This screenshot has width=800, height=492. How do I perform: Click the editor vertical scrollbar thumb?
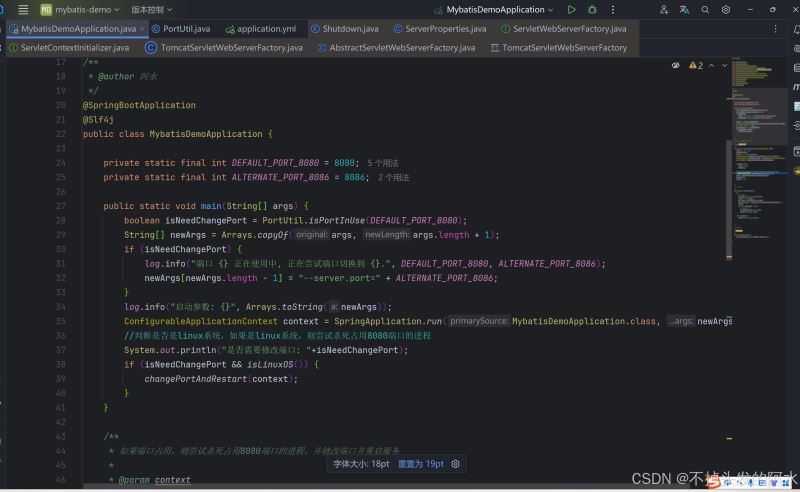[x=729, y=199]
